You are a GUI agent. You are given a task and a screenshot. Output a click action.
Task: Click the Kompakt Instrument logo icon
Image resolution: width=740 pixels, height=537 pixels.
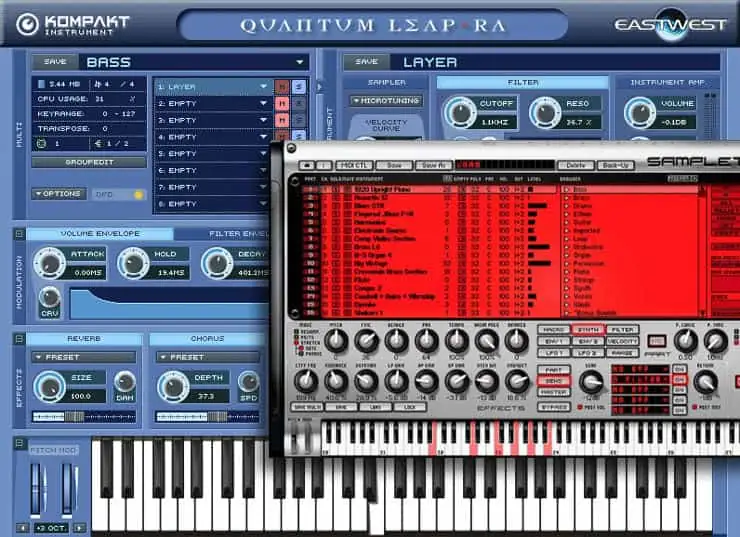point(27,24)
